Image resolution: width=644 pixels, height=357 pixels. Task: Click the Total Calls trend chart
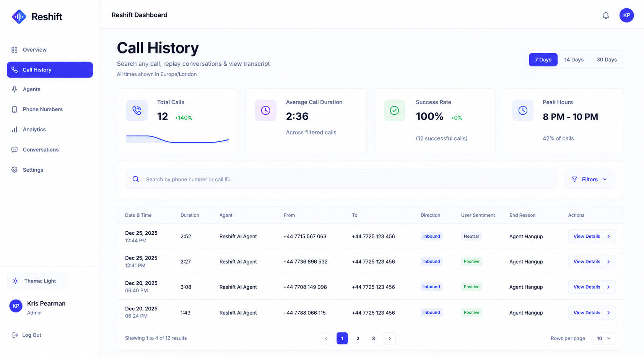coord(177,139)
